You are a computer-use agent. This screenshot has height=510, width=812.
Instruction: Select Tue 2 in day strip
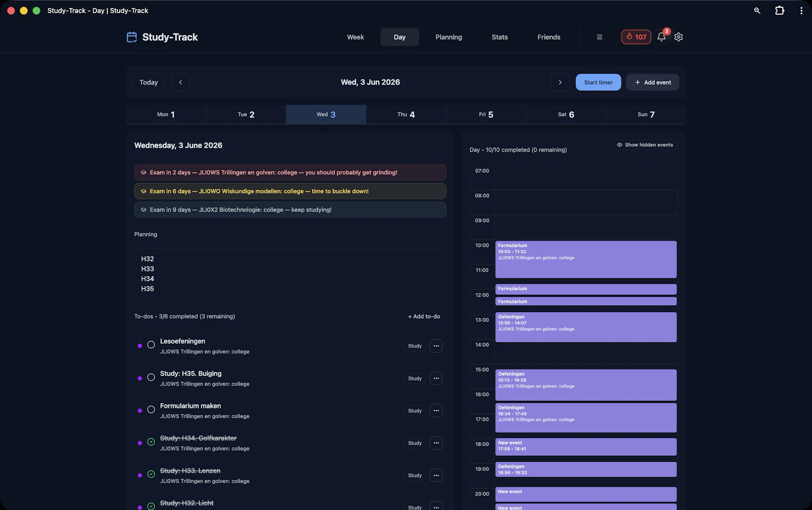[x=246, y=115]
